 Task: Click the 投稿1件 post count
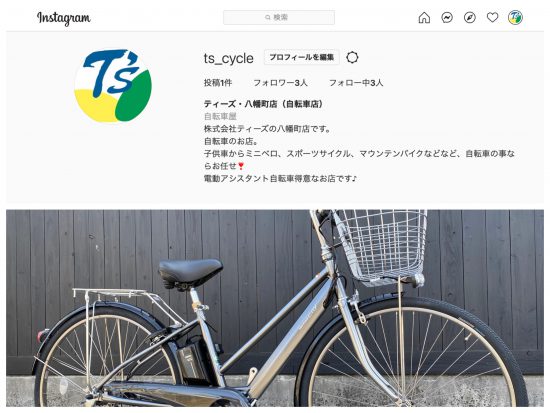tap(218, 83)
